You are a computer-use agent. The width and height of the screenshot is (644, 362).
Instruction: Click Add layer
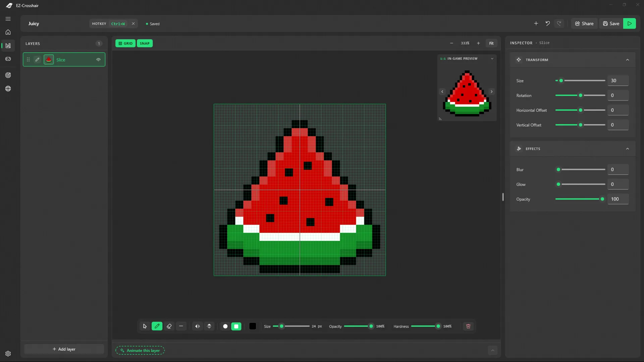(x=64, y=349)
